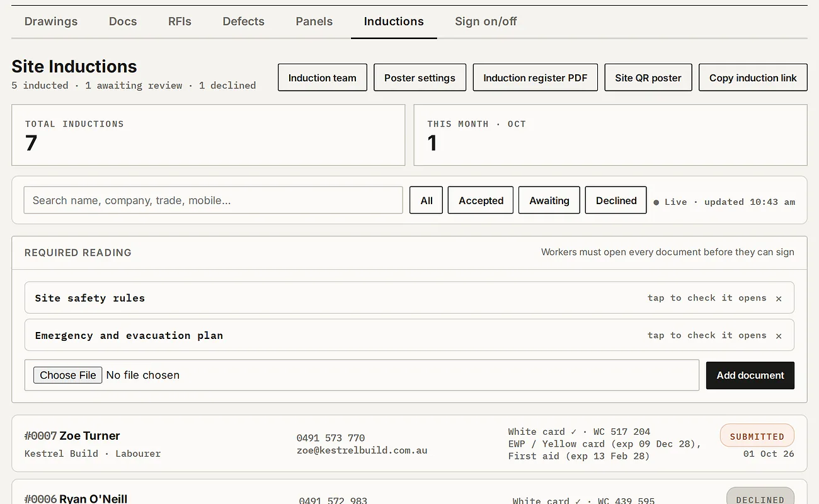Click the This Month Oct card
819x504 pixels.
tap(610, 135)
